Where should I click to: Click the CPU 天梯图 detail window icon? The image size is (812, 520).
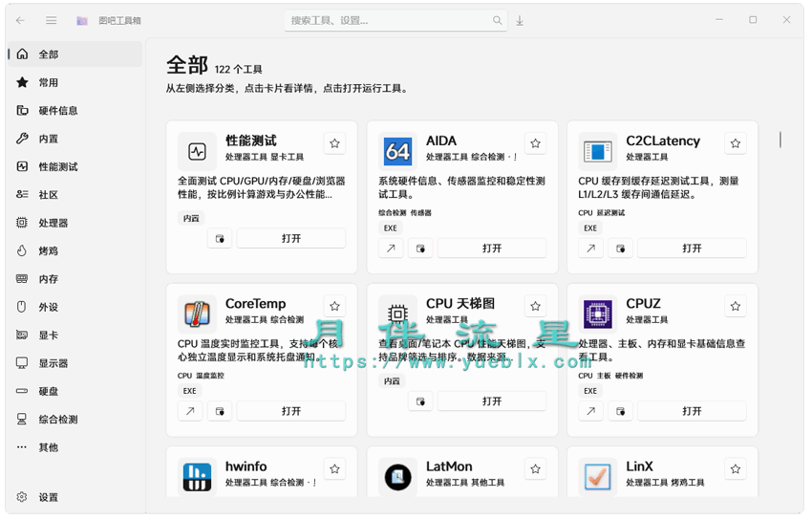point(420,401)
